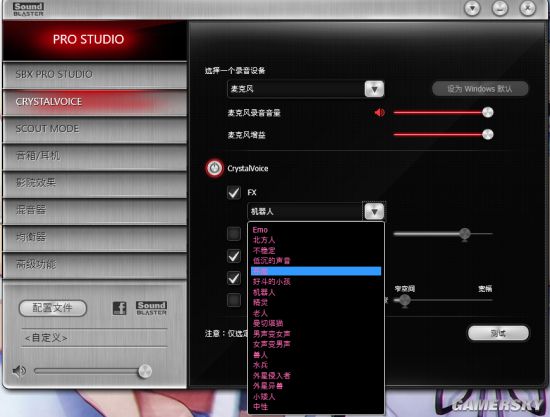Select 男声变女声 effect
This screenshot has width=550, height=417.
coord(271,334)
